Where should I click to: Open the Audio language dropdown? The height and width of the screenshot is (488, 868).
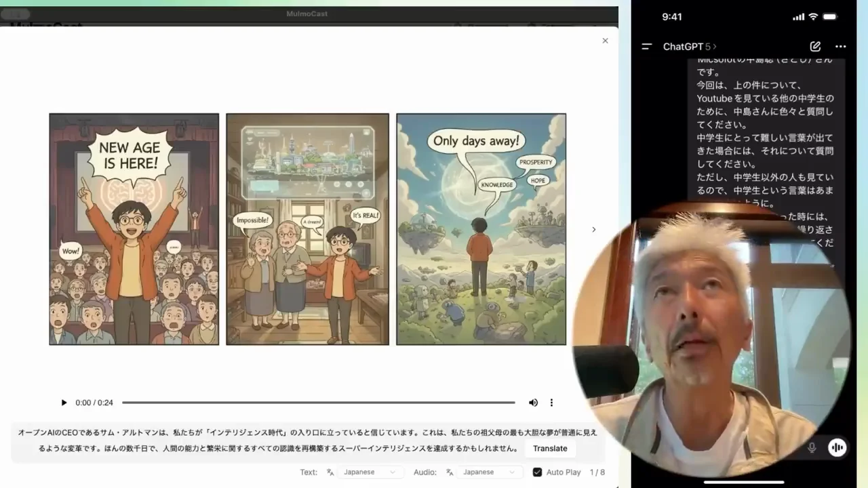(490, 472)
